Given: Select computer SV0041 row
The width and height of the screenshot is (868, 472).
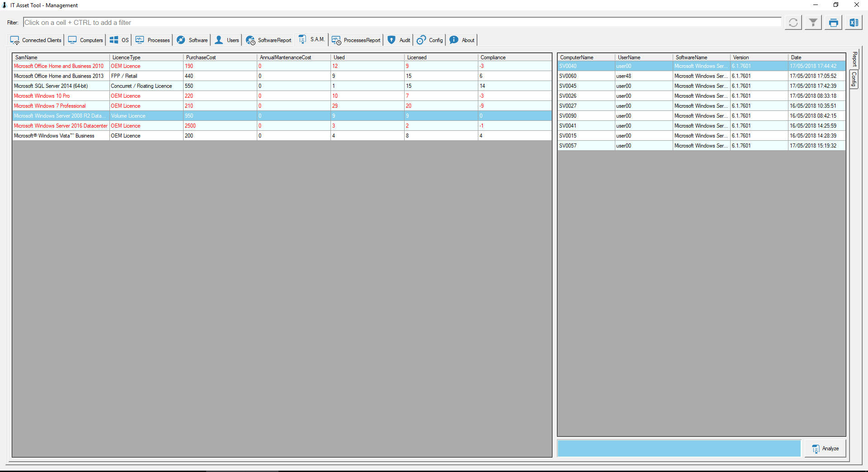Looking at the screenshot, I should [x=702, y=126].
